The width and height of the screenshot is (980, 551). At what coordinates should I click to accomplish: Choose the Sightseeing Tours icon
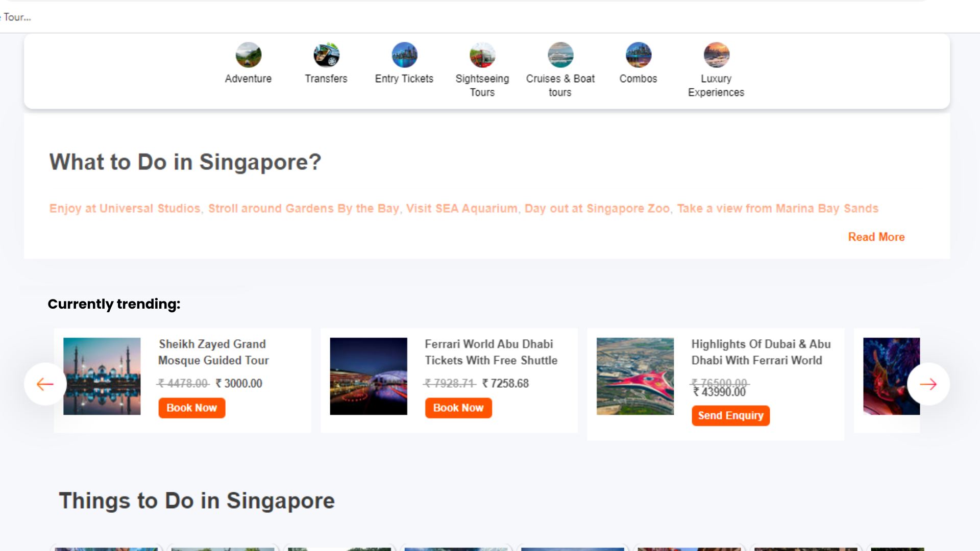[482, 55]
